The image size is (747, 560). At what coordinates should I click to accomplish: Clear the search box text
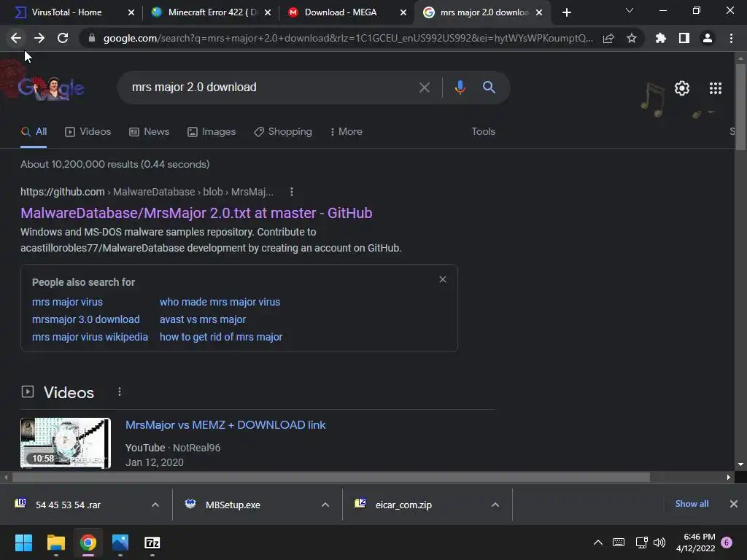(424, 87)
